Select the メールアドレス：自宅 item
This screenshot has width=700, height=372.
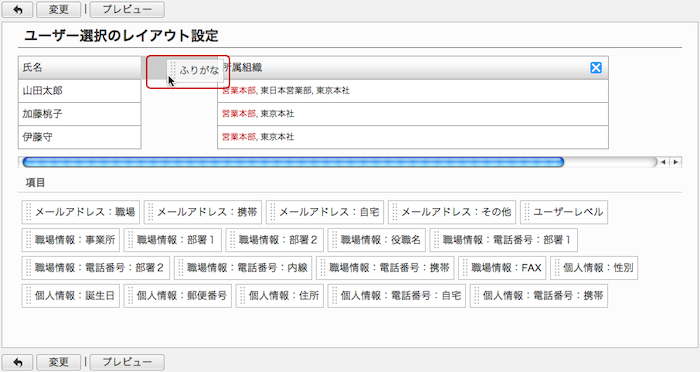point(325,212)
